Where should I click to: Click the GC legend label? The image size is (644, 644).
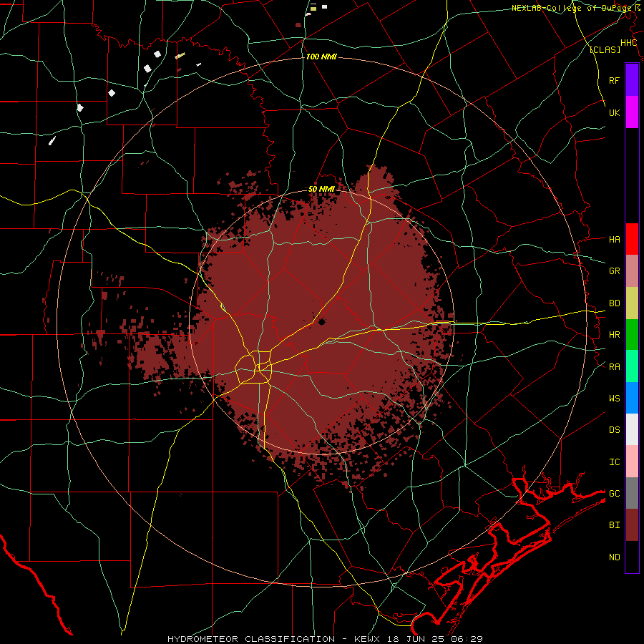[x=615, y=494]
